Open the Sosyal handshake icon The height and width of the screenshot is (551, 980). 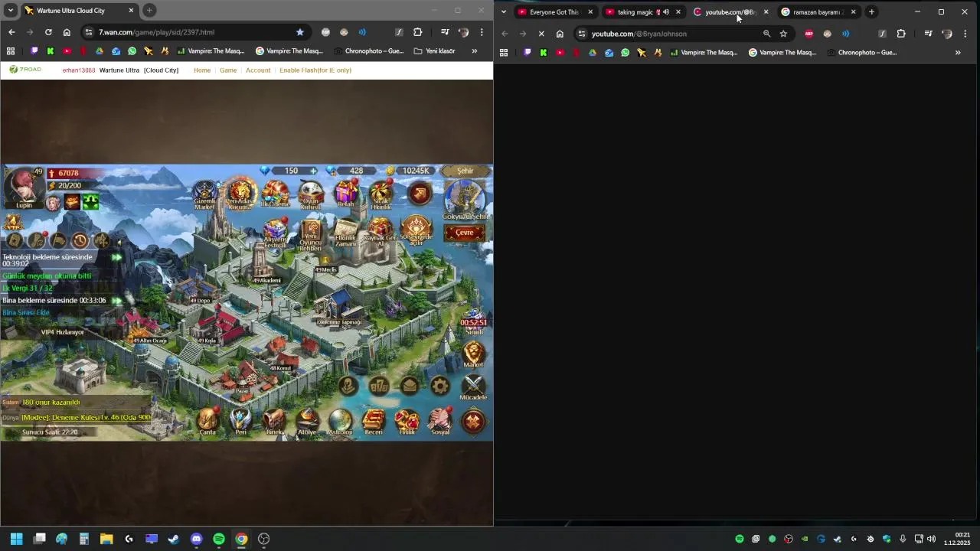point(440,422)
